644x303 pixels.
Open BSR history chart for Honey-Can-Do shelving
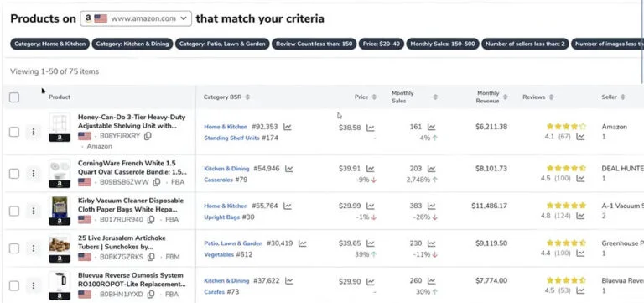[x=288, y=127]
